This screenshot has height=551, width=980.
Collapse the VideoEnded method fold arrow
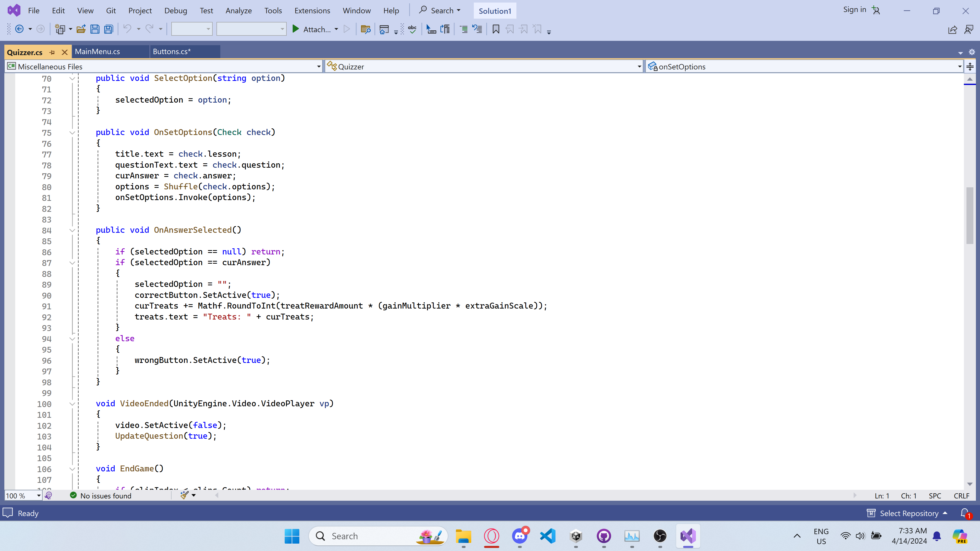(72, 404)
